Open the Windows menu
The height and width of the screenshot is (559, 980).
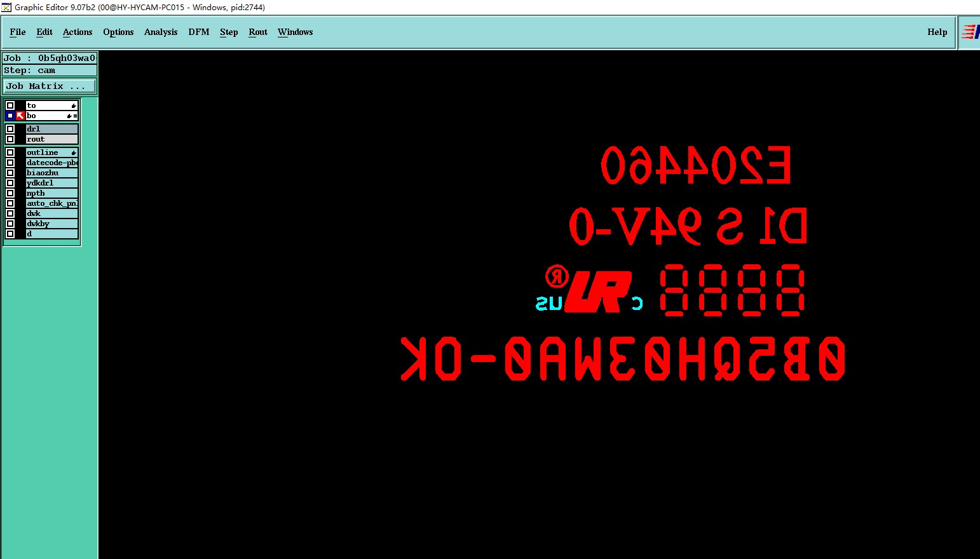pos(296,32)
